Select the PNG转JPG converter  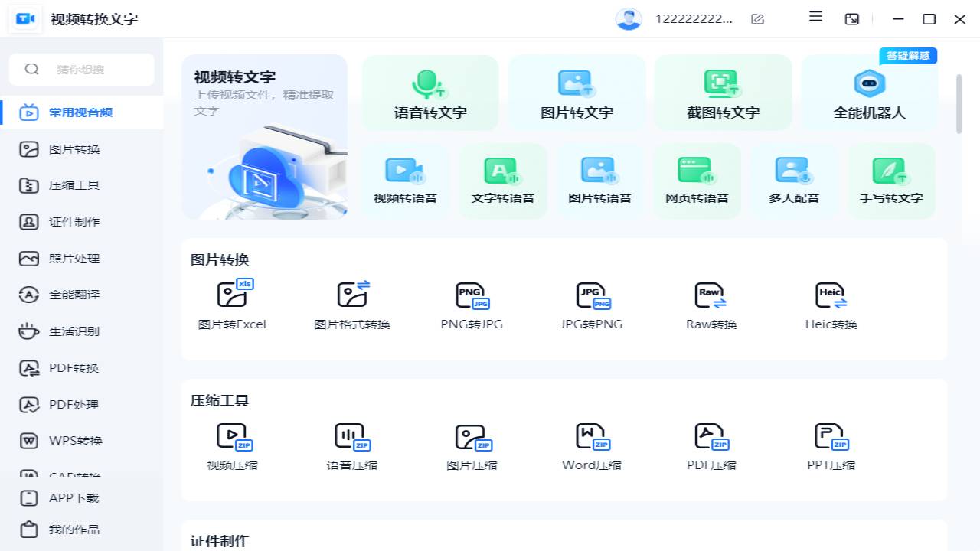coord(472,305)
